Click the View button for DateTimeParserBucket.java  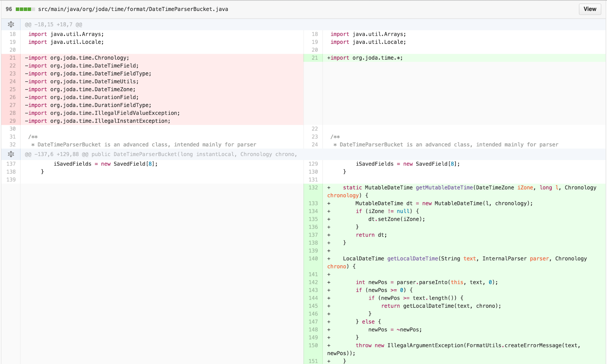(590, 9)
